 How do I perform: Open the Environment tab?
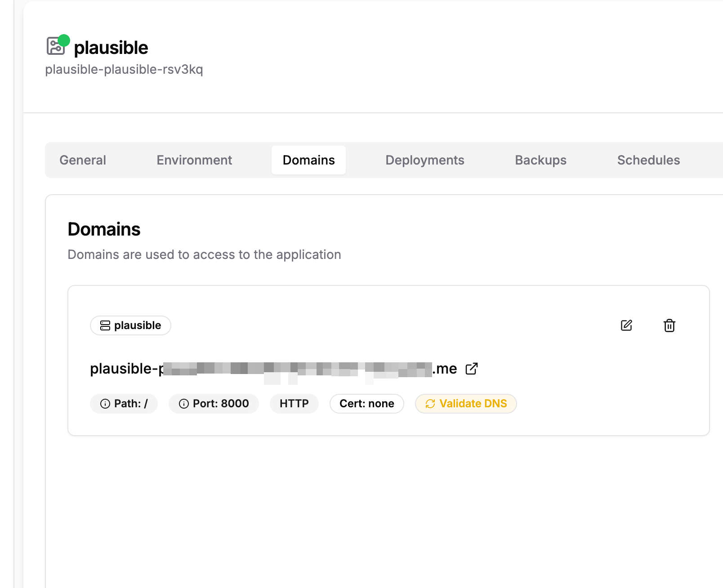pyautogui.click(x=194, y=160)
